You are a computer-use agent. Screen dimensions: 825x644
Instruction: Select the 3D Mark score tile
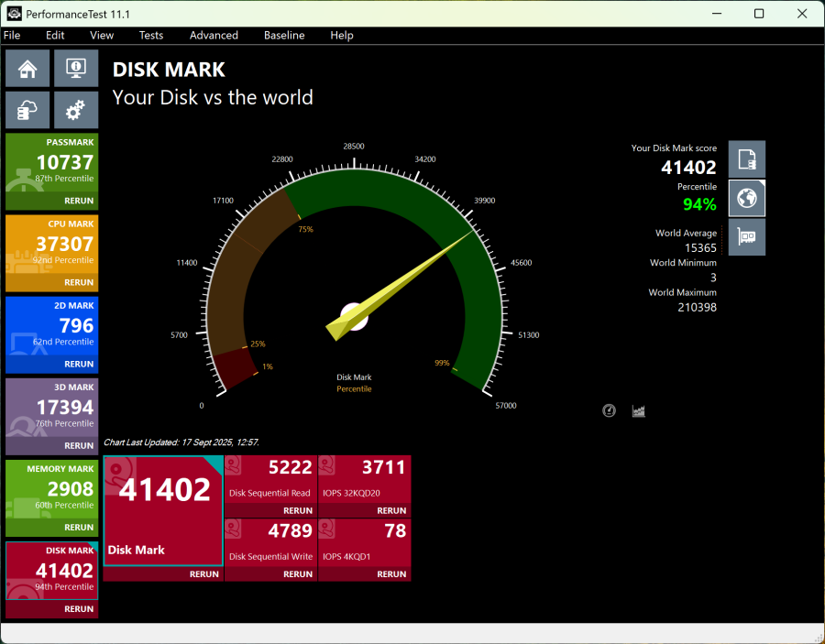pyautogui.click(x=51, y=408)
